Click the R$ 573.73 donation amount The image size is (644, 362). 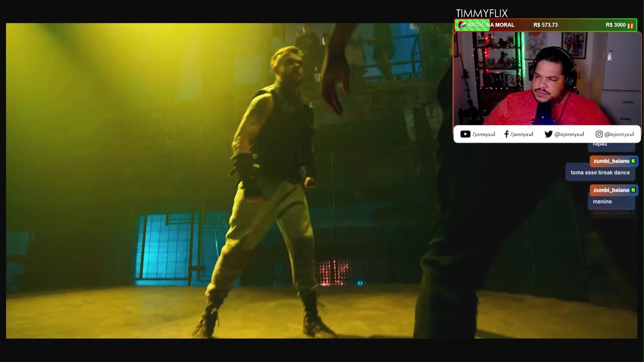[545, 25]
